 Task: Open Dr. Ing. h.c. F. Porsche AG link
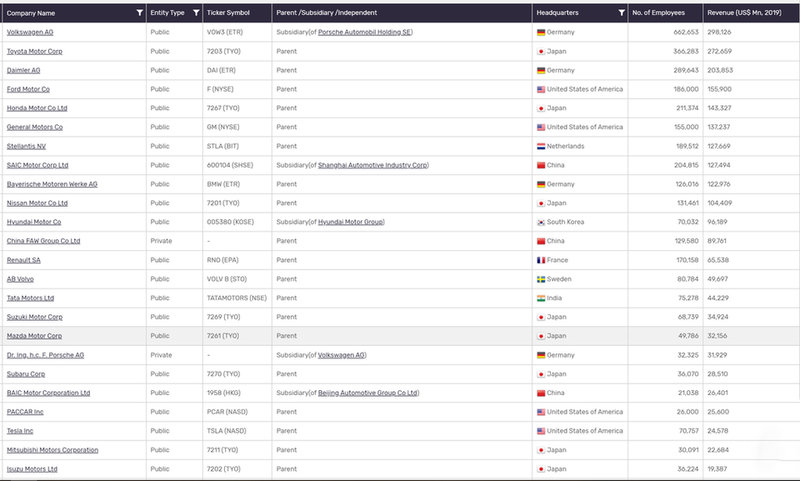(x=45, y=355)
